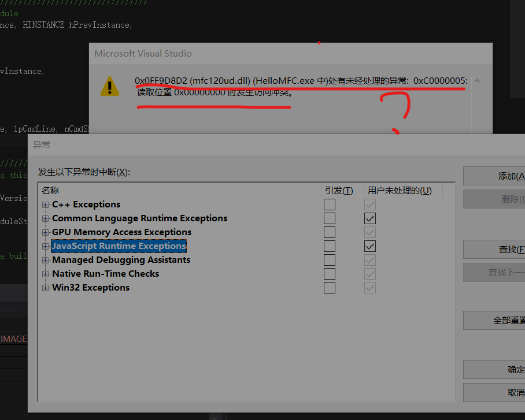Expand the Native Run-Time Checks node
This screenshot has width=525, height=420.
(x=45, y=274)
